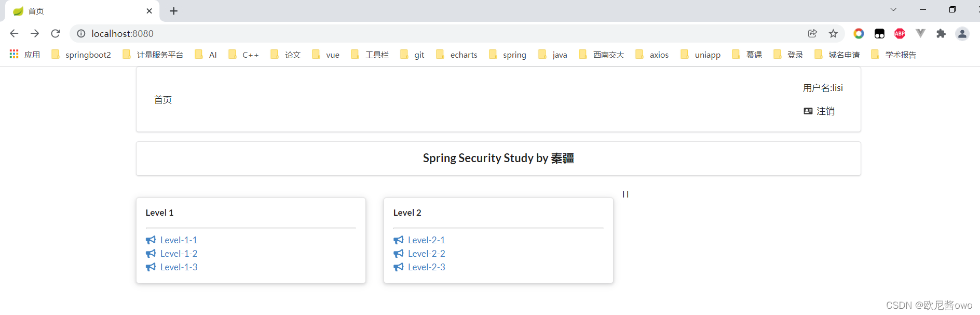Open a new browser tab

coord(174,11)
